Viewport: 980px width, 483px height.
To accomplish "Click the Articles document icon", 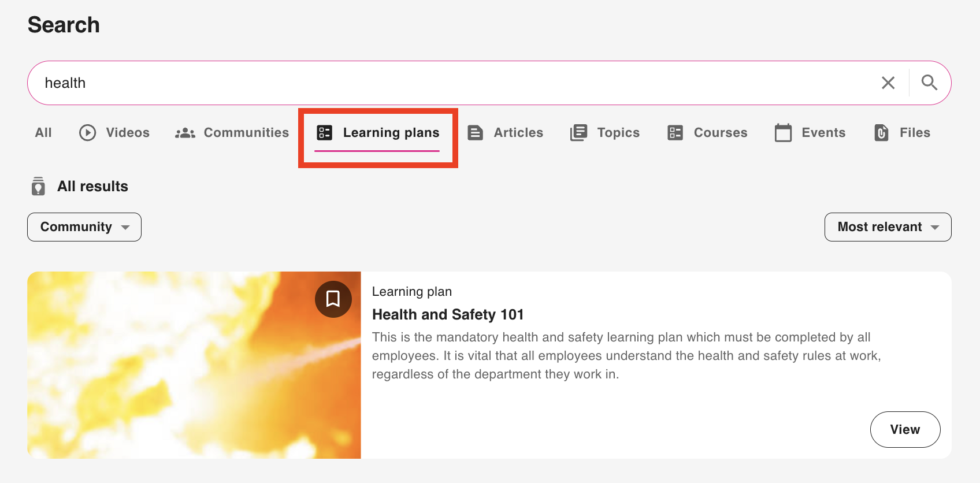I will point(475,133).
